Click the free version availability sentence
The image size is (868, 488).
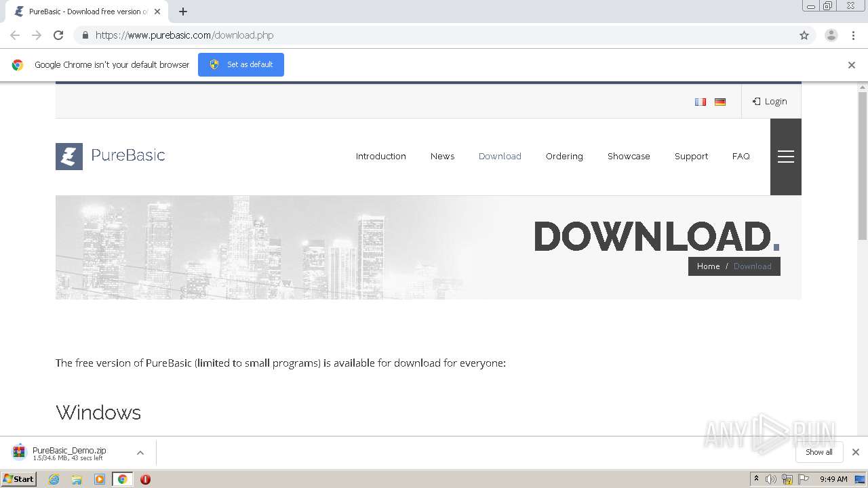281,363
